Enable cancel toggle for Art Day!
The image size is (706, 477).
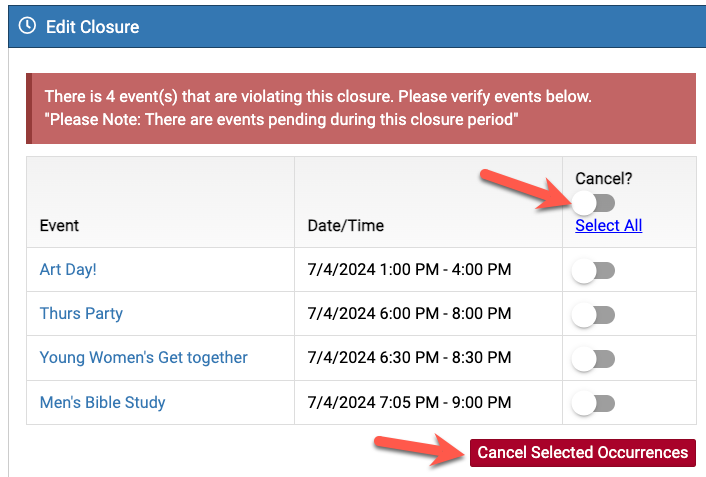pyautogui.click(x=594, y=270)
